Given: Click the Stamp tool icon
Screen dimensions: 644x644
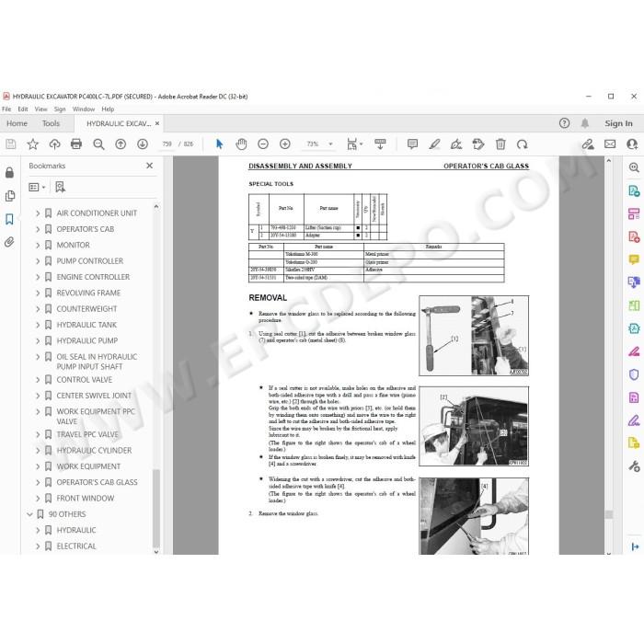Looking at the screenshot, I should click(478, 144).
